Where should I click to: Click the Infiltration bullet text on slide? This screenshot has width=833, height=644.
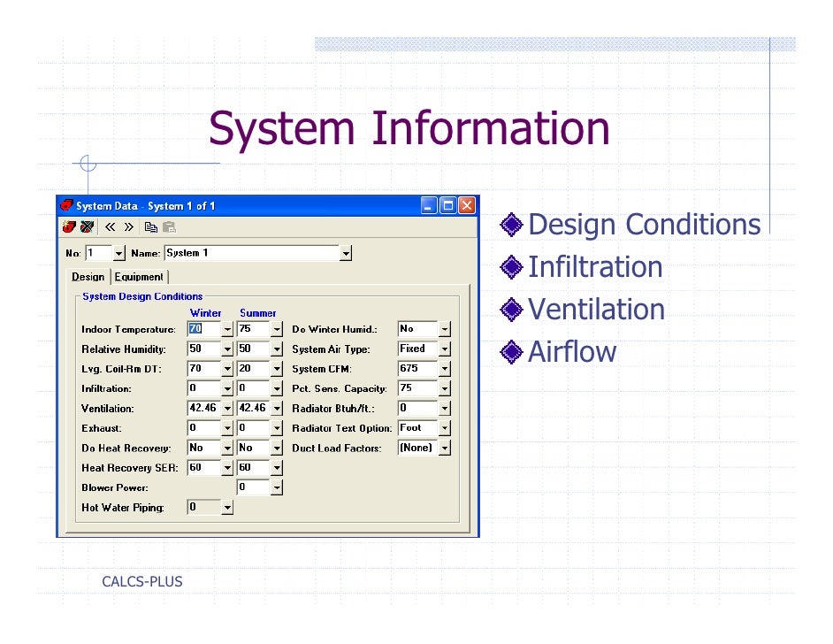595,267
